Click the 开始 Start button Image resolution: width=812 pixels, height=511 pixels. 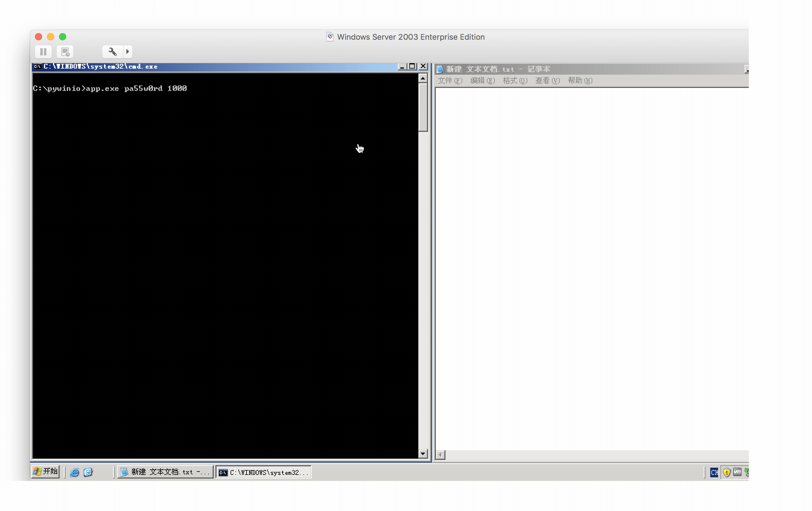[x=46, y=472]
